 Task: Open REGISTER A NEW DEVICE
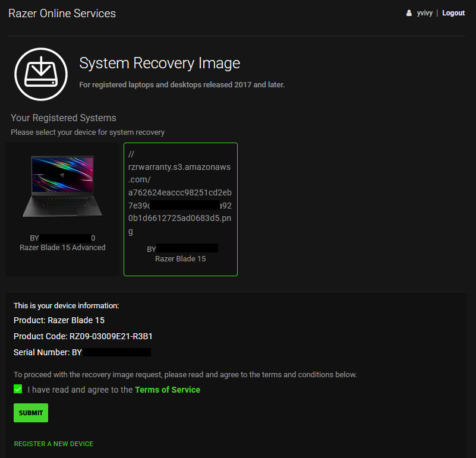[x=53, y=444]
